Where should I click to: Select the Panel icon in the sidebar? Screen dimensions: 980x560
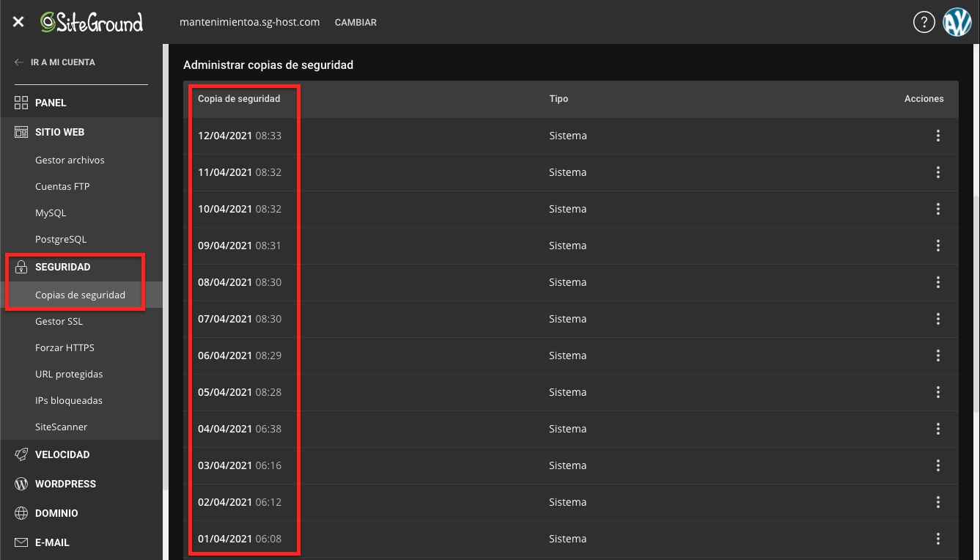click(21, 103)
